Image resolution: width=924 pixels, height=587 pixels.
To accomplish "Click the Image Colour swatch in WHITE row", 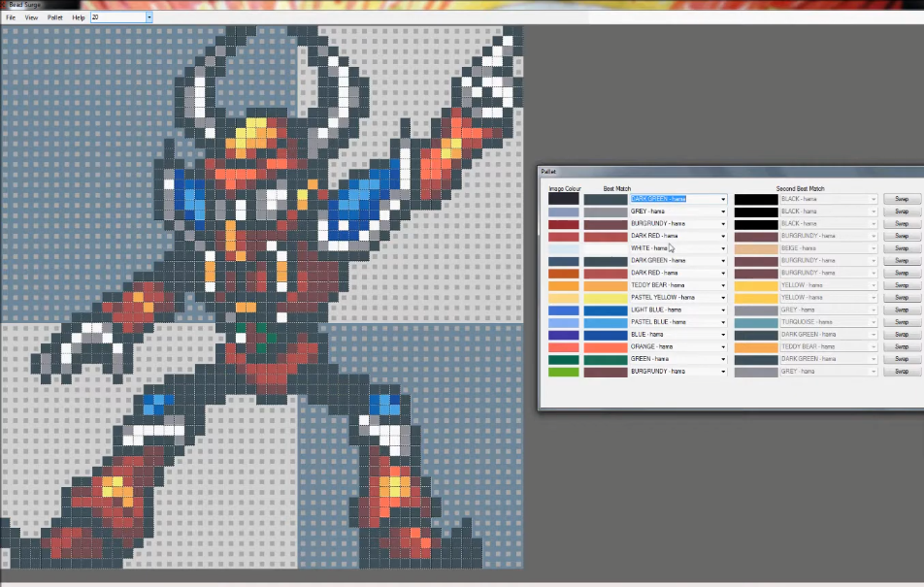I will pos(563,248).
